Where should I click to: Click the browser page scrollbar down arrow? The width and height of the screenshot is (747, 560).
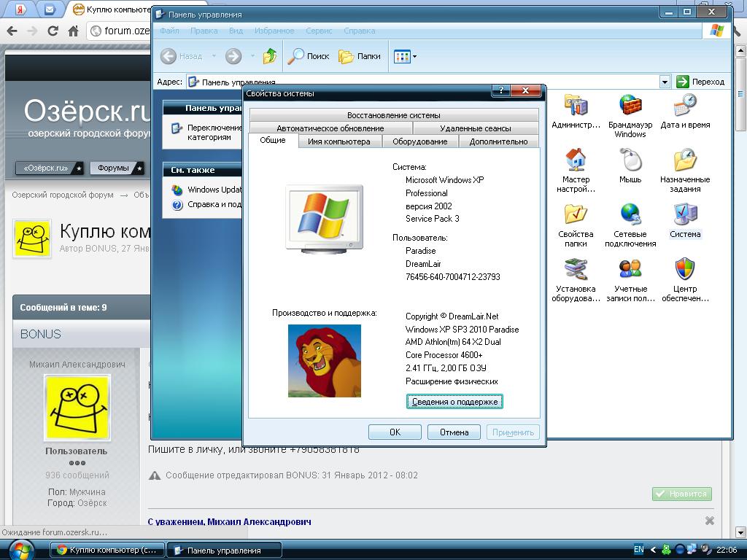pos(741,532)
